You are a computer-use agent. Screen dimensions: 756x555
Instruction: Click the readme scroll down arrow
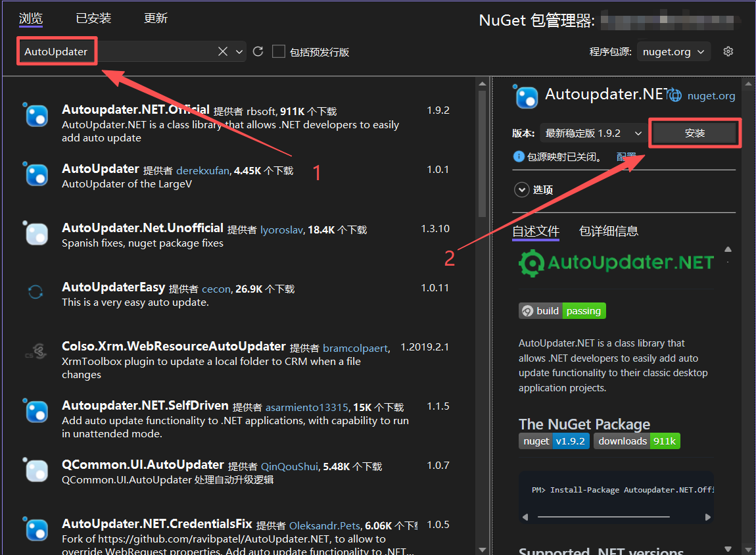pyautogui.click(x=728, y=548)
